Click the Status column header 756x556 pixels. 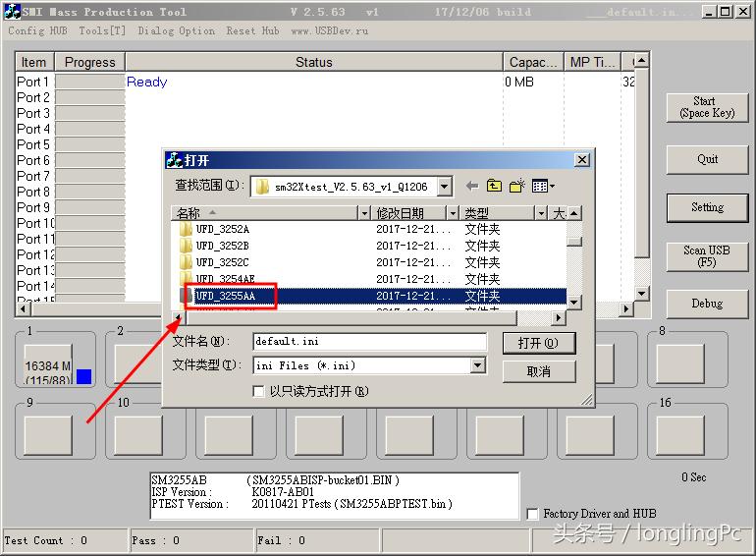314,62
